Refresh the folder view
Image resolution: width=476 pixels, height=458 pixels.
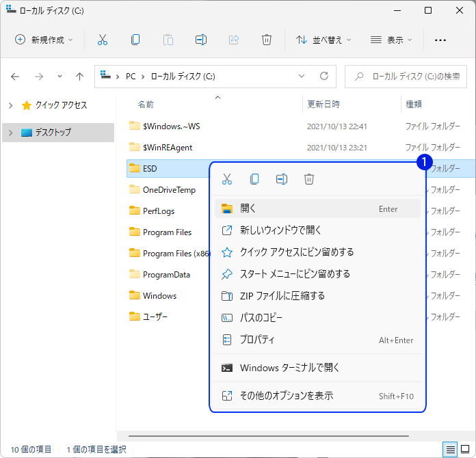[324, 76]
